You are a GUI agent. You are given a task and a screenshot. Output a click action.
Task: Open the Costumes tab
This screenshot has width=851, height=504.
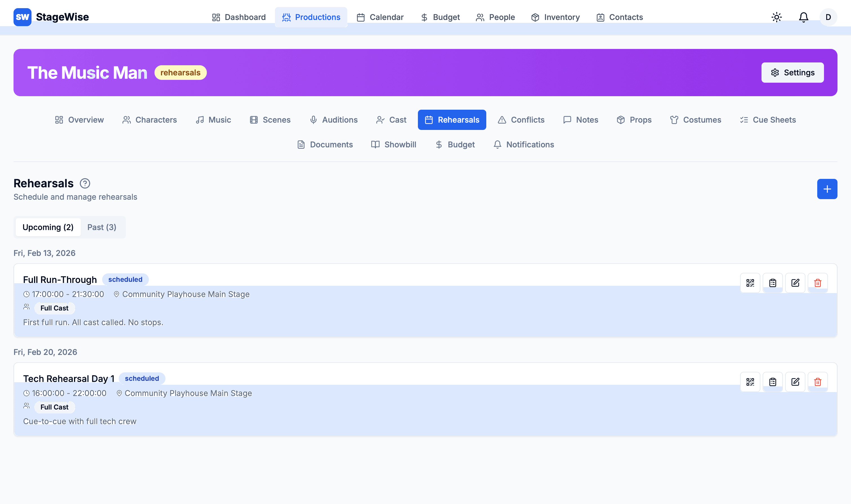coord(695,120)
